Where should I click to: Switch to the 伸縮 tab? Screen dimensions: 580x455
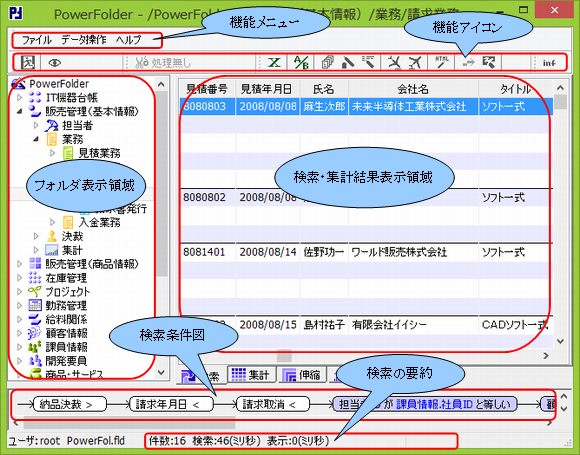tap(302, 375)
